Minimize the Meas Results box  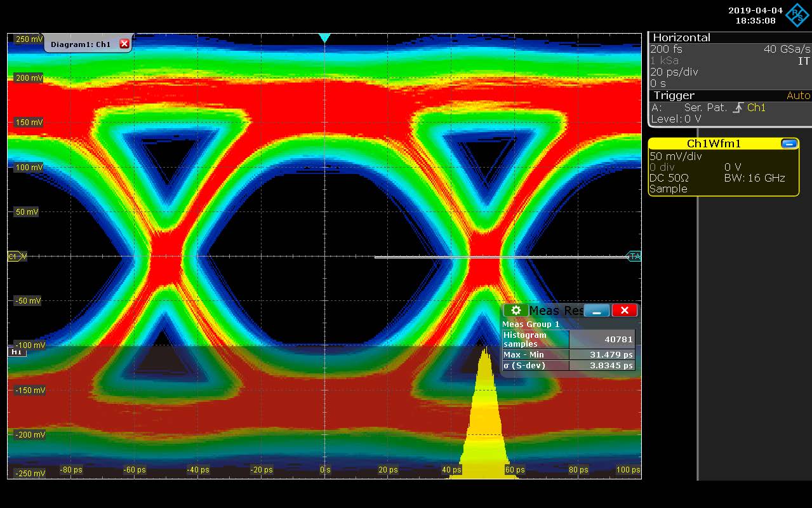coord(597,310)
